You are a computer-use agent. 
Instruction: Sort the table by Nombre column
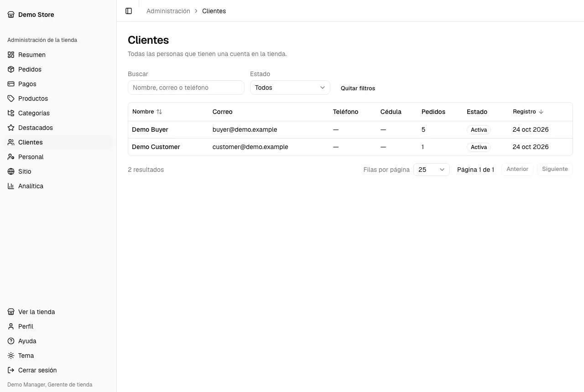tap(147, 112)
